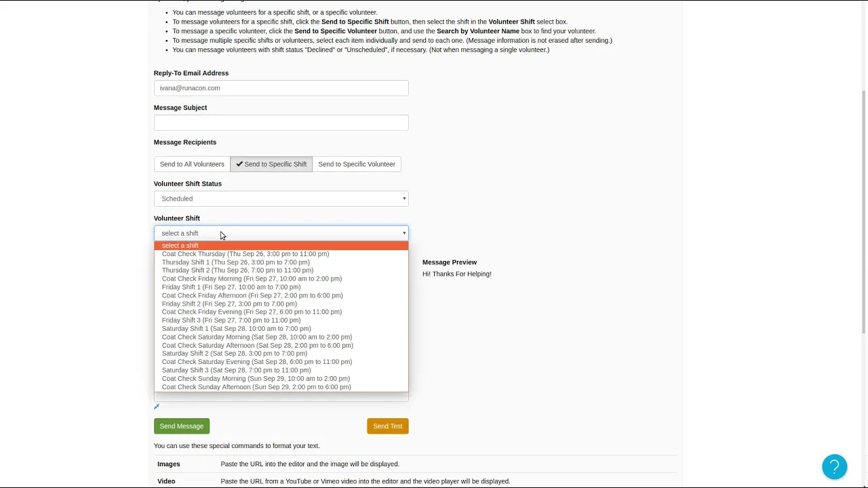Image resolution: width=868 pixels, height=488 pixels.
Task: Select Friday Shift 3 option
Action: (x=281, y=320)
